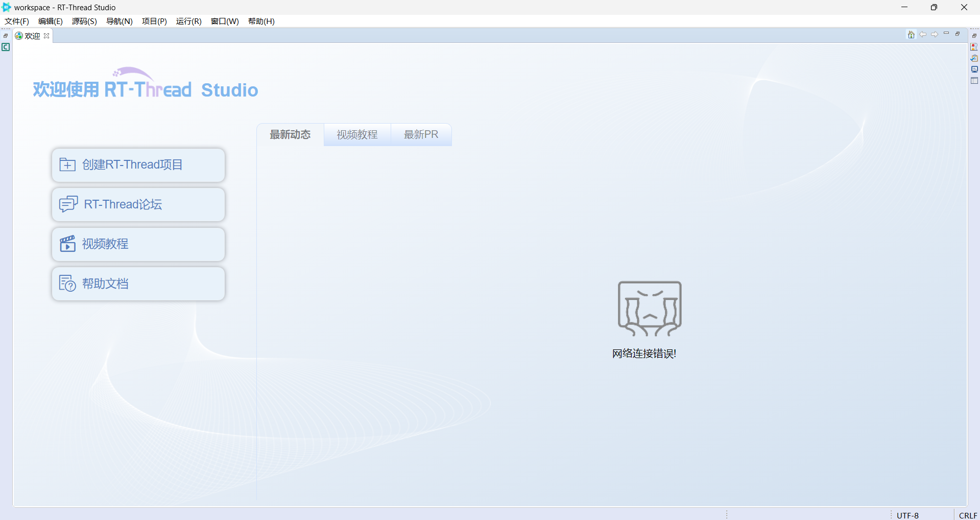Click the forward navigation arrow icon

[935, 35]
